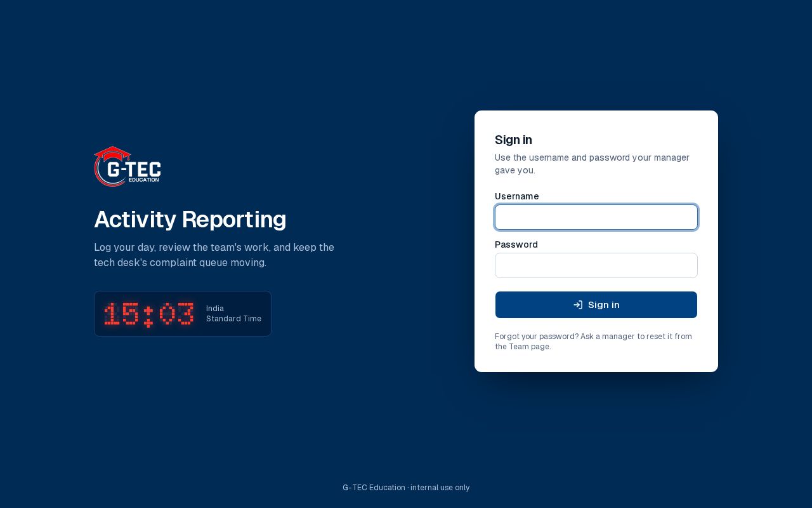Focus the Password input field

click(x=596, y=265)
